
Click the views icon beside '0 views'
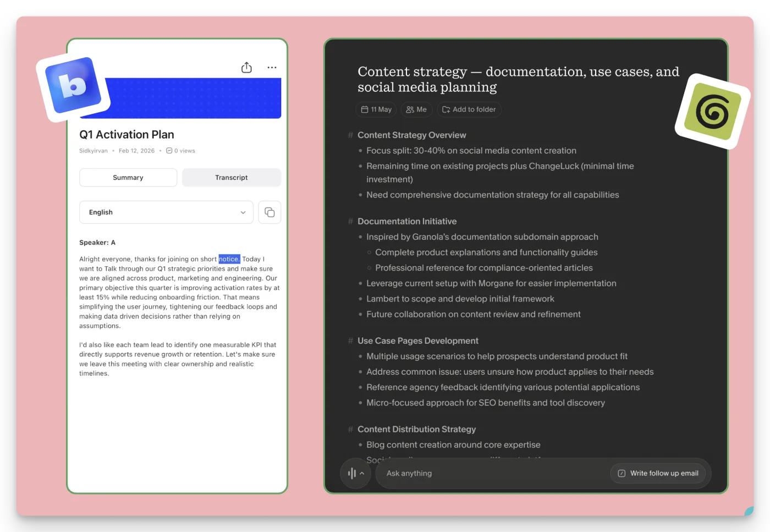pos(169,151)
